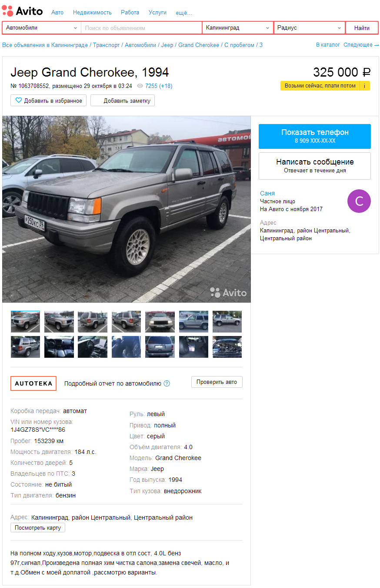Click the Проверить авто button

(x=217, y=382)
